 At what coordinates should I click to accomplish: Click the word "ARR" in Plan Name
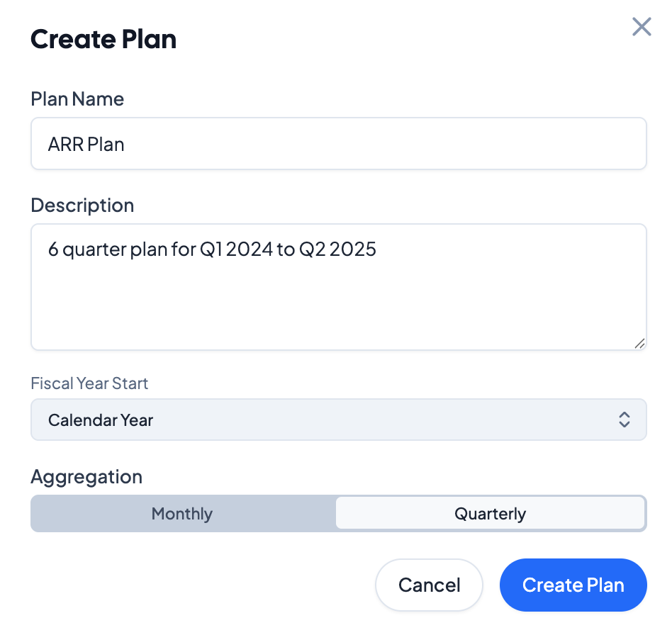click(x=65, y=145)
